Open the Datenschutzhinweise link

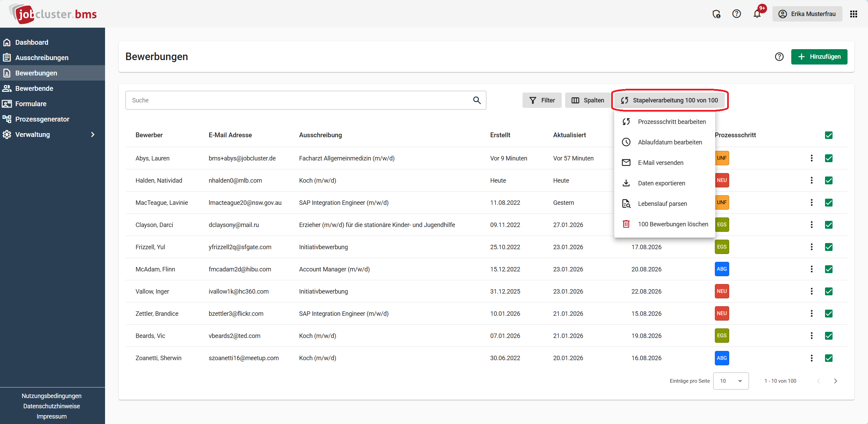coord(52,406)
